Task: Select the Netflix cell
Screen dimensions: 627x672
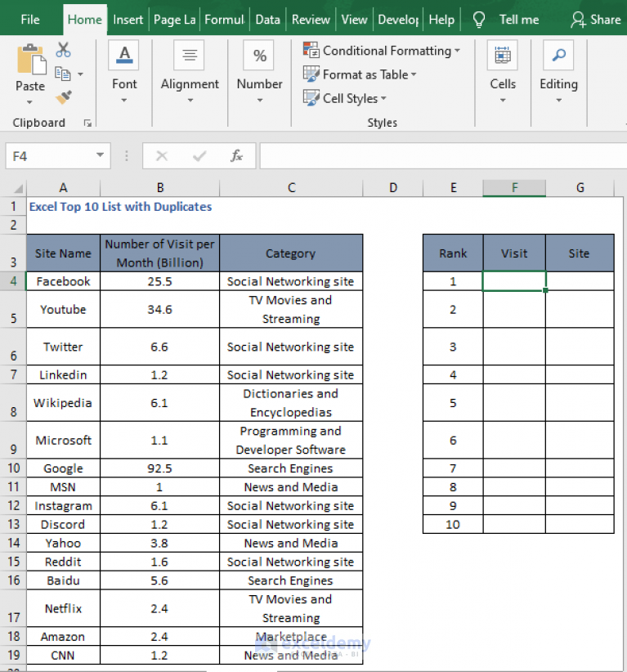Action: (64, 608)
